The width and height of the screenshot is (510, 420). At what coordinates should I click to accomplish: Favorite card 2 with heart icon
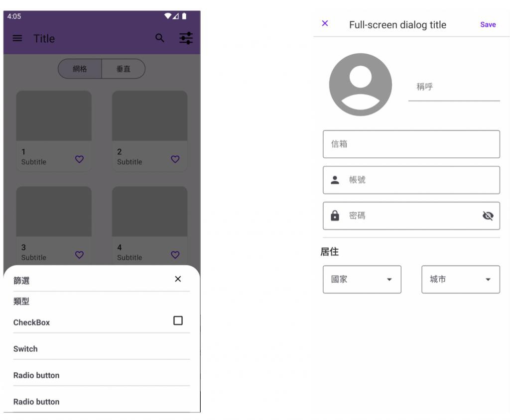[175, 159]
